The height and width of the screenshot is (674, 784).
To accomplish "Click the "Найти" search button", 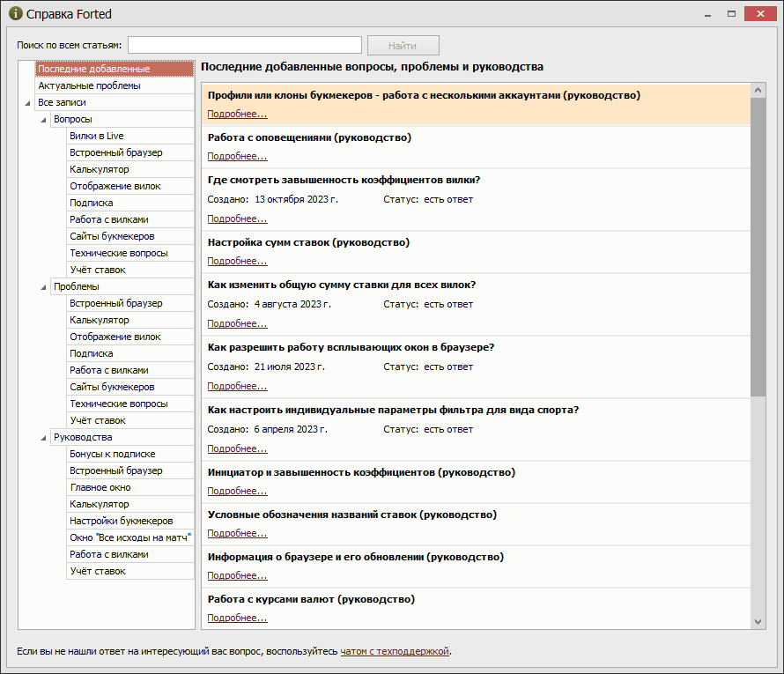I will pos(403,46).
